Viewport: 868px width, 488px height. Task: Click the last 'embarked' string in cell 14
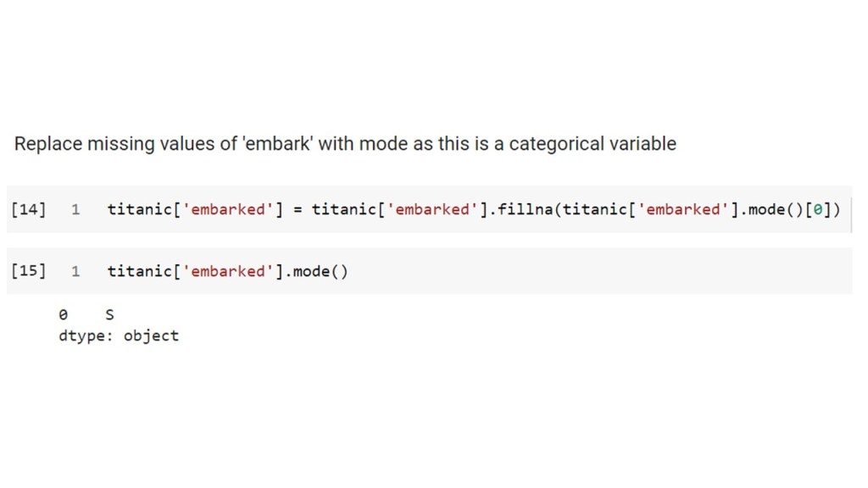coord(681,209)
